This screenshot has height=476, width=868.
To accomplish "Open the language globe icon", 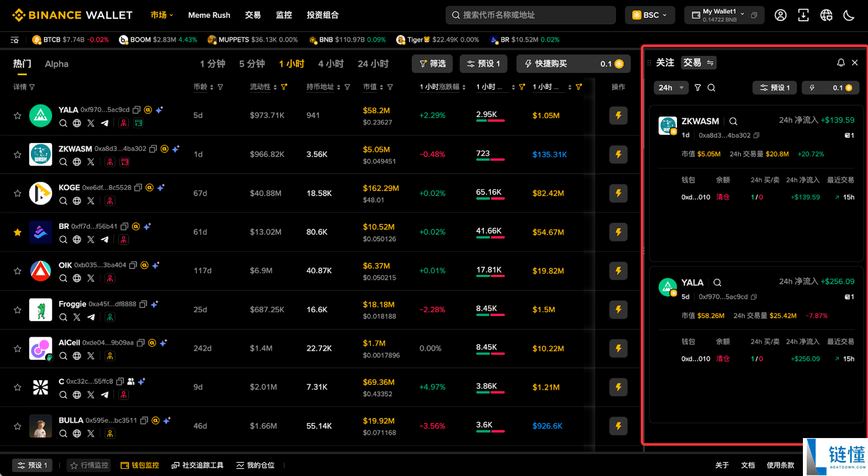I will [826, 15].
